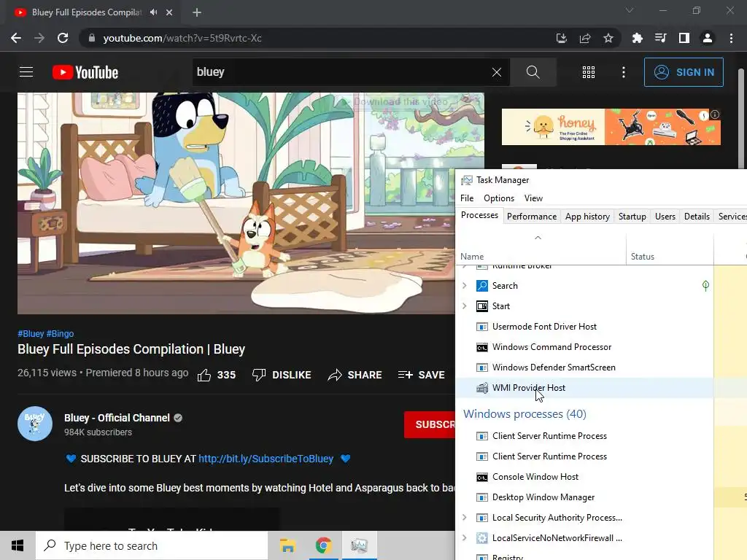Open Chrome extensions puzzle icon
The height and width of the screenshot is (560, 747).
point(637,38)
